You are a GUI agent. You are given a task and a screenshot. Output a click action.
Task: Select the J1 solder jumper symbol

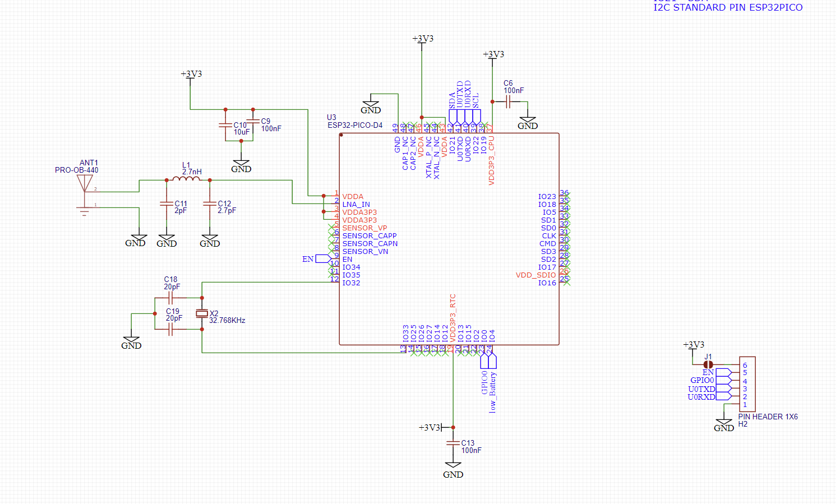pos(708,364)
